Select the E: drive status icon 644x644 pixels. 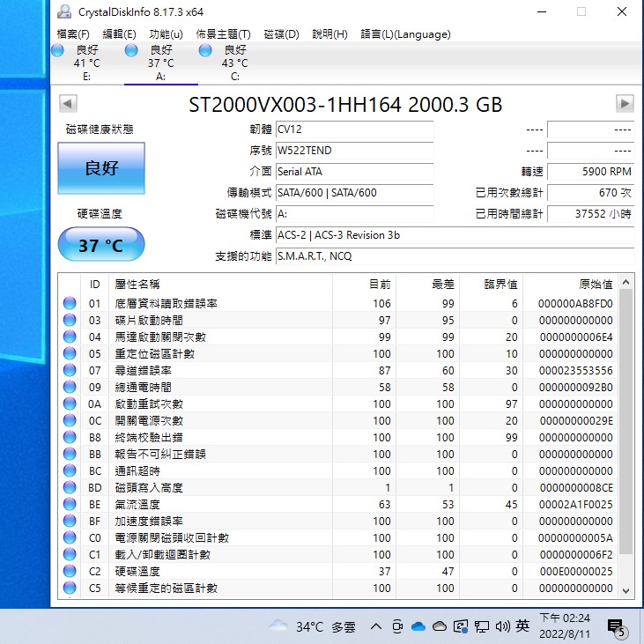57,51
